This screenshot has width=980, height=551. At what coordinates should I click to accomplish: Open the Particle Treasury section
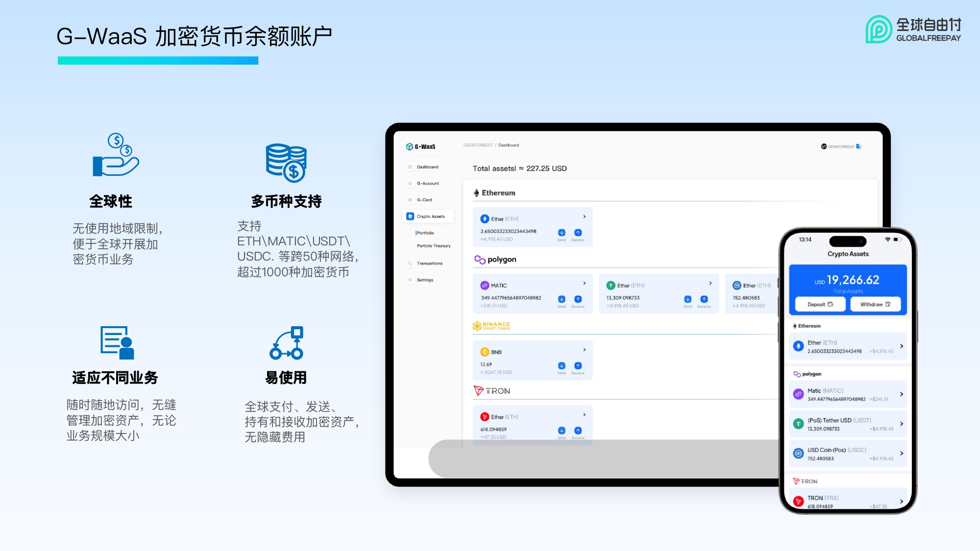pyautogui.click(x=434, y=246)
